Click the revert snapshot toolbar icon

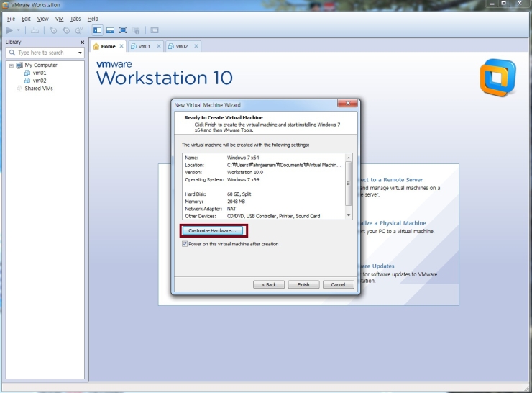pos(66,30)
